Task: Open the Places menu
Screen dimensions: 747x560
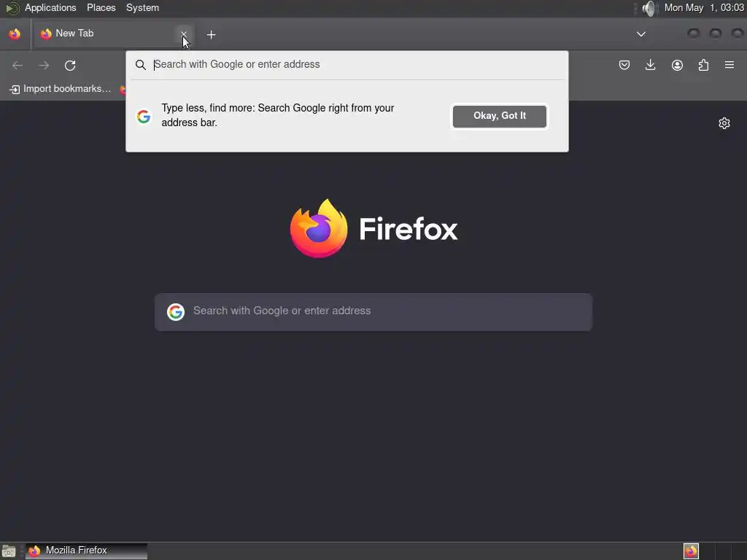Action: point(101,7)
